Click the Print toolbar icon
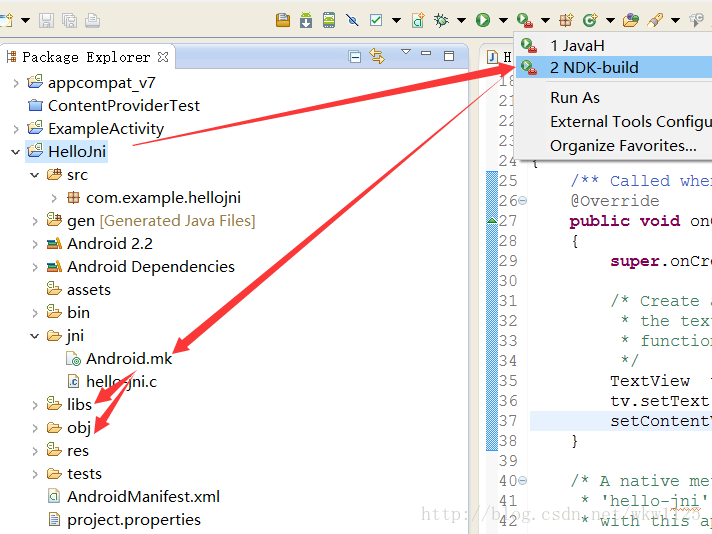Image resolution: width=712 pixels, height=534 pixels. pos(93,20)
